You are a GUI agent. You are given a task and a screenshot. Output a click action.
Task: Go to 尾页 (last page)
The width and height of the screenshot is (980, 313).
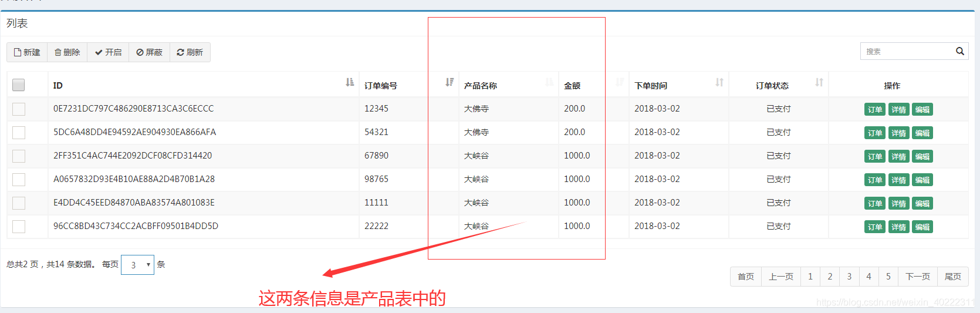953,277
